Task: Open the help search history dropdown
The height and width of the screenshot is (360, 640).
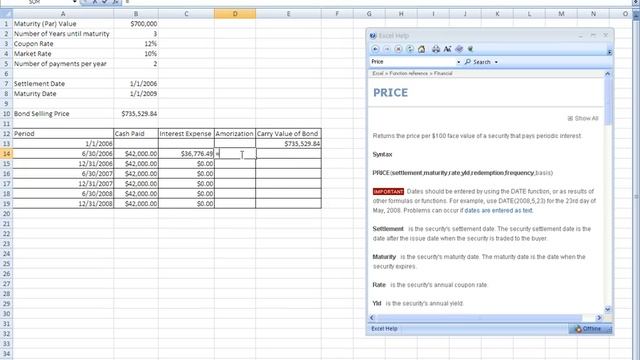Action: 458,62
